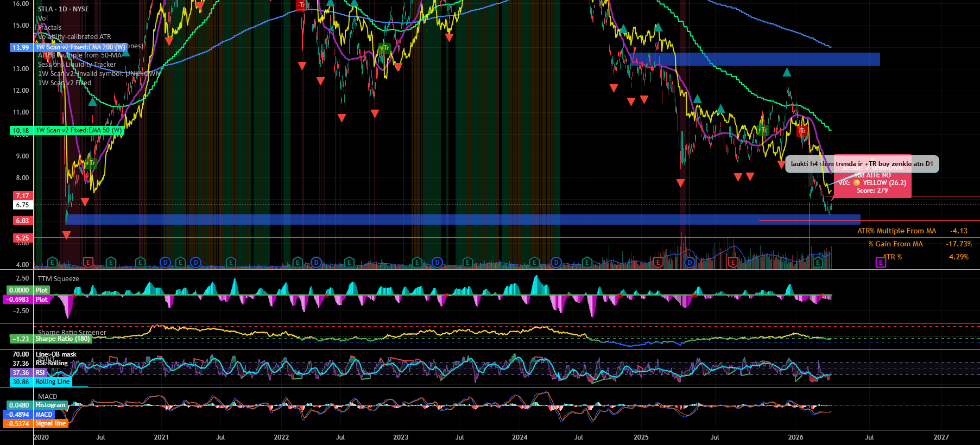Select the red -Tr signal in early 2026
Screen dimensions: 980x445
click(802, 130)
